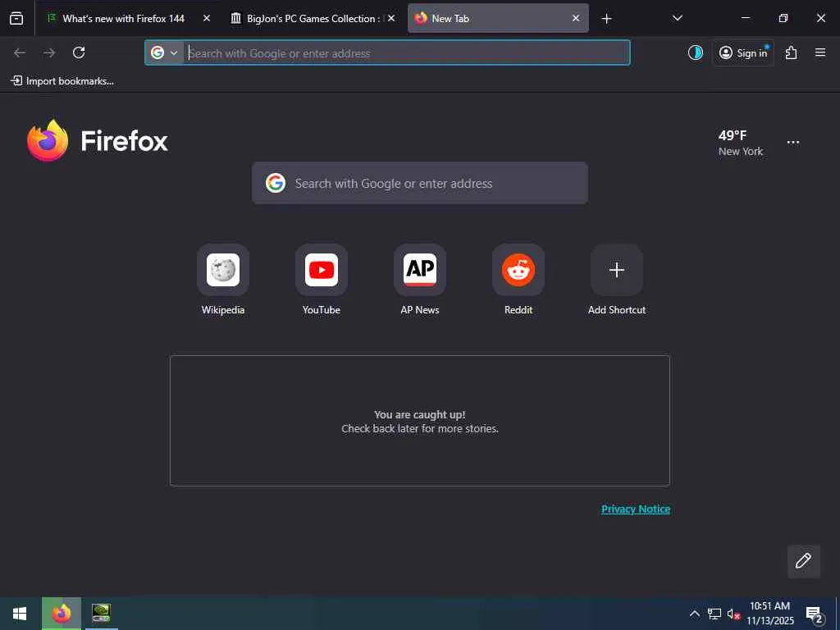Image resolution: width=840 pixels, height=630 pixels.
Task: Open the Firefox View icon in the tab strip
Action: 16,18
